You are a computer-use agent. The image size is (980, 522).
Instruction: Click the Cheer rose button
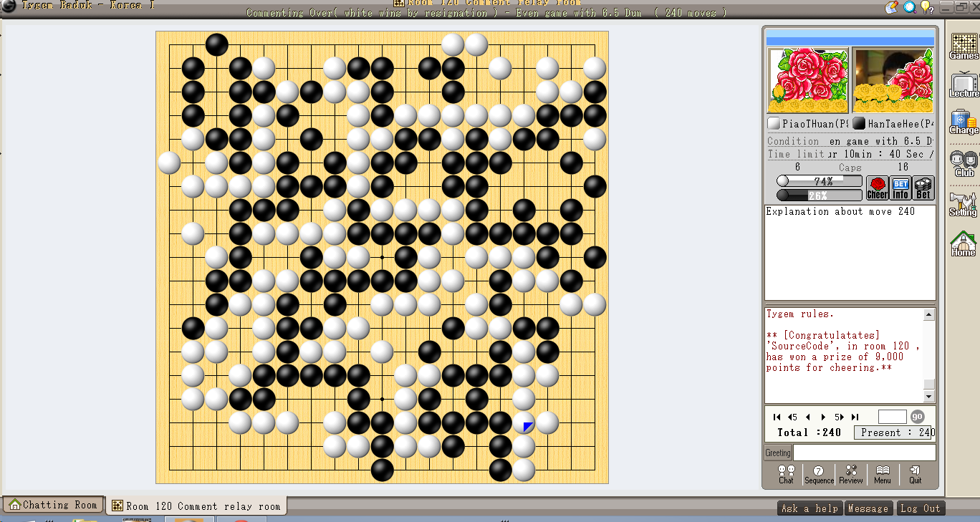tap(878, 188)
